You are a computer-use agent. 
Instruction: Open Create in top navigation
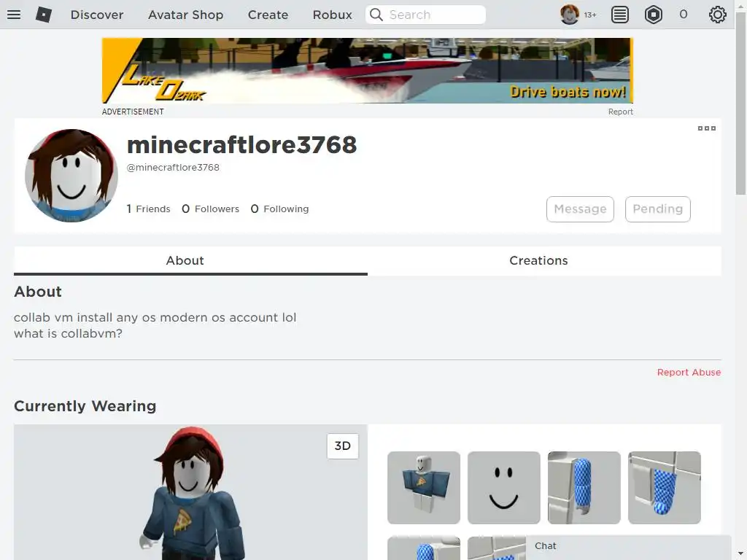[268, 15]
